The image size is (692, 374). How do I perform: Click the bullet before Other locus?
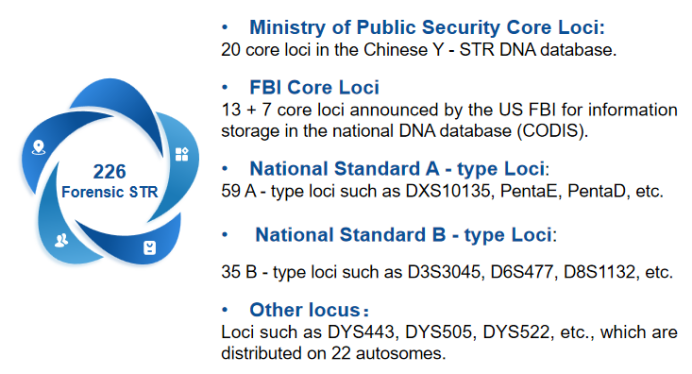(225, 310)
